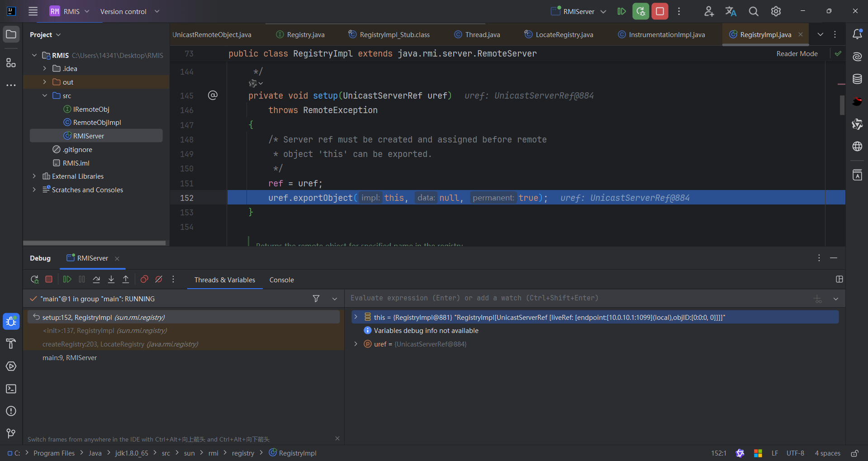This screenshot has width=868, height=461.
Task: Switch to RegistryImpl_Stub.class tab
Action: [389, 34]
